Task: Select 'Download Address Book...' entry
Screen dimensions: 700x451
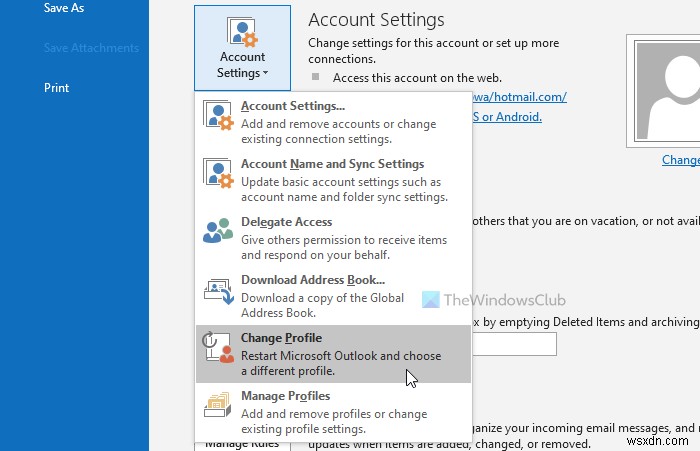Action: (333, 296)
